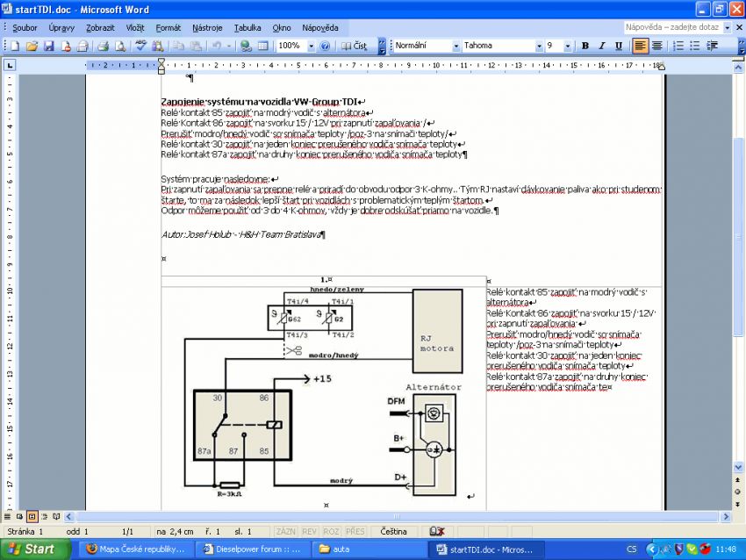Open the Nástroje menu
The height and width of the screenshot is (560, 746).
207,28
